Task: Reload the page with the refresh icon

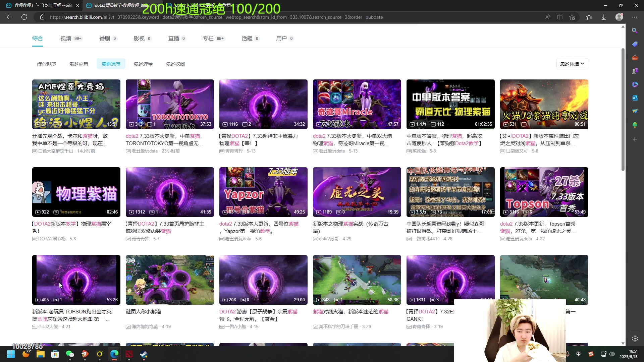Action: coord(24,17)
